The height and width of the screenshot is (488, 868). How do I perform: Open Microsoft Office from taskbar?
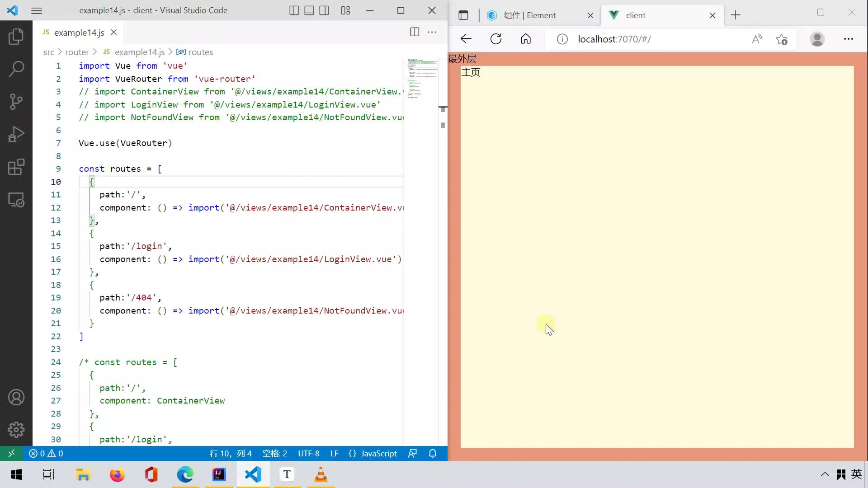click(151, 474)
